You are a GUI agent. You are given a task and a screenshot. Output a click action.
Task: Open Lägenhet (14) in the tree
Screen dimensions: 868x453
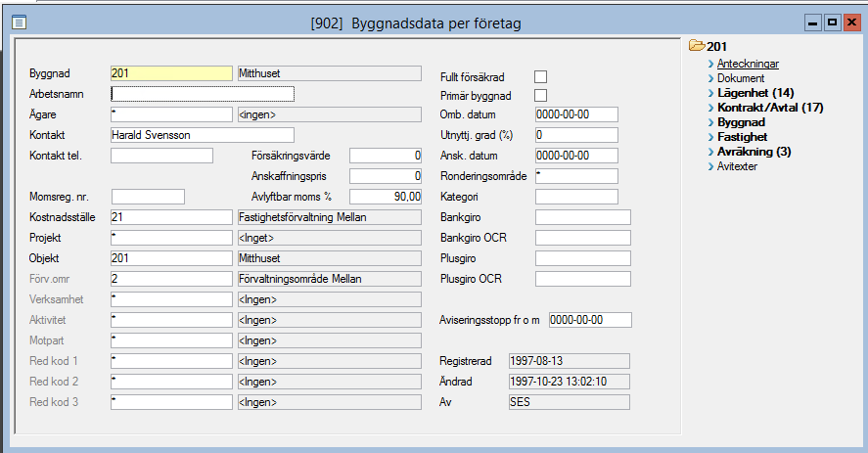(x=755, y=93)
